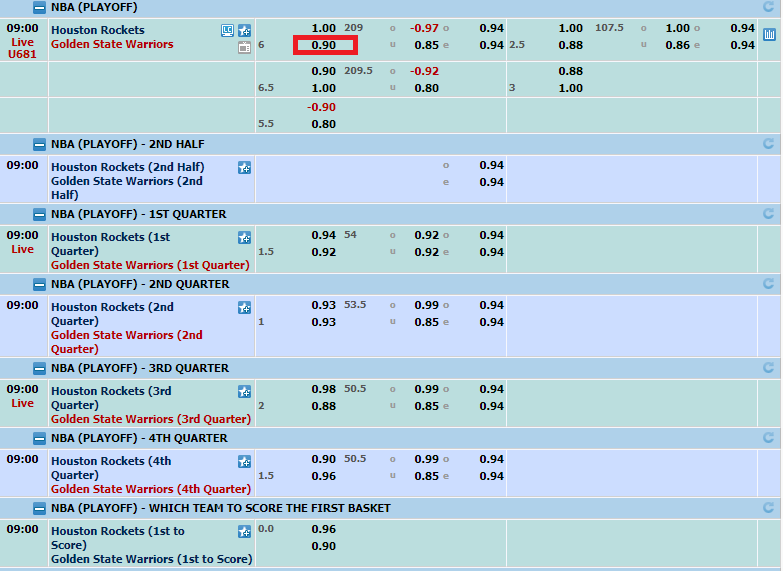
Task: Open statistics chart icon for main match
Action: 769,34
